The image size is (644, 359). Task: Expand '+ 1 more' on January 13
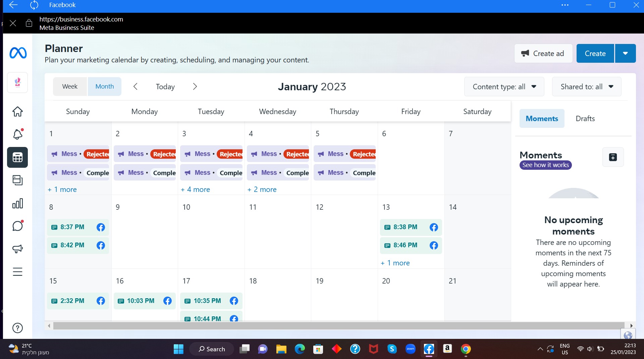tap(395, 263)
